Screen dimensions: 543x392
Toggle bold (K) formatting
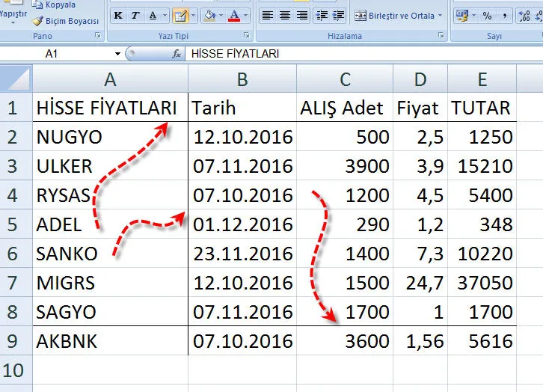click(118, 16)
